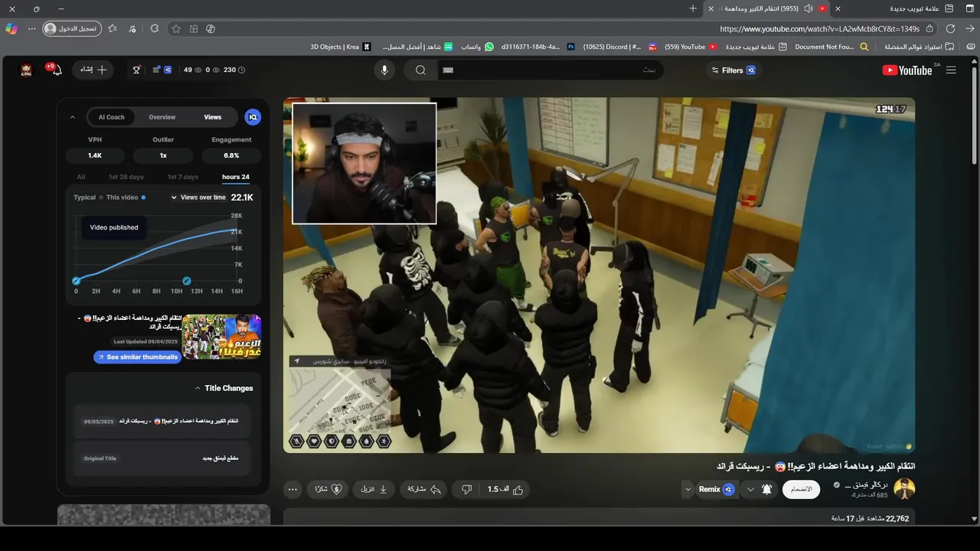Click the chart marker near 11H
The height and width of the screenshot is (551, 980).
point(186,281)
